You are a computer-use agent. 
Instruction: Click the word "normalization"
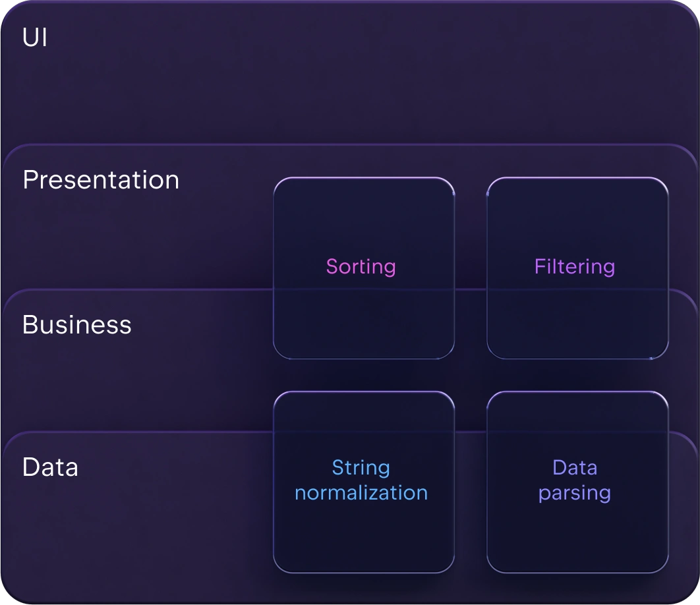[361, 493]
